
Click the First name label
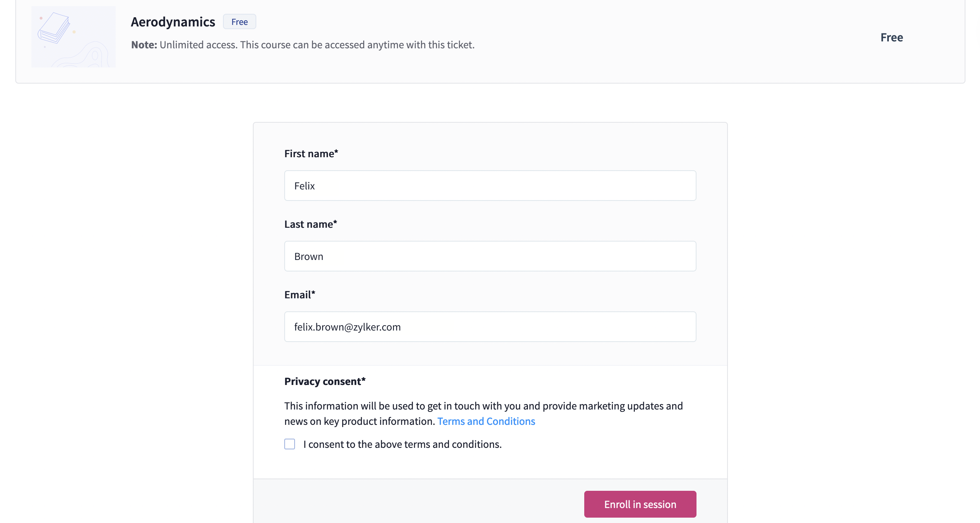pos(311,153)
